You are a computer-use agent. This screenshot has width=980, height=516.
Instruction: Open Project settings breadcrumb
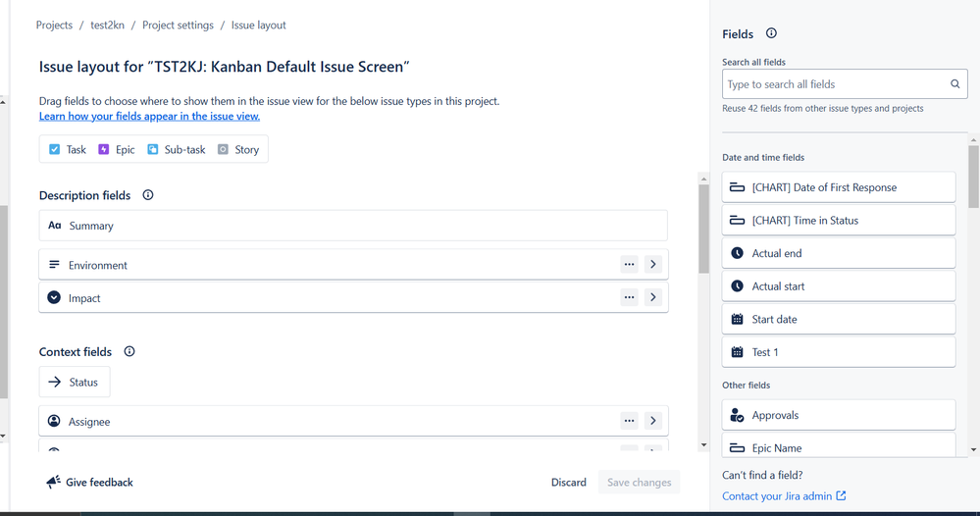179,25
